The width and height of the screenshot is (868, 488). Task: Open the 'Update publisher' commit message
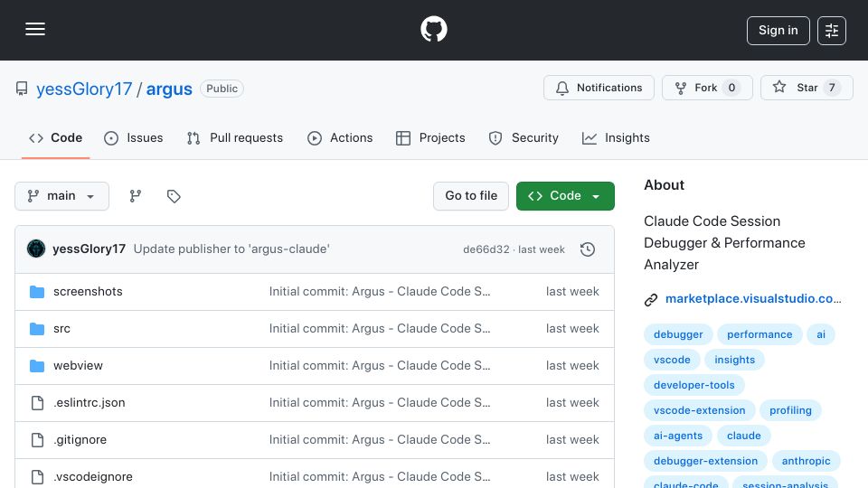231,249
